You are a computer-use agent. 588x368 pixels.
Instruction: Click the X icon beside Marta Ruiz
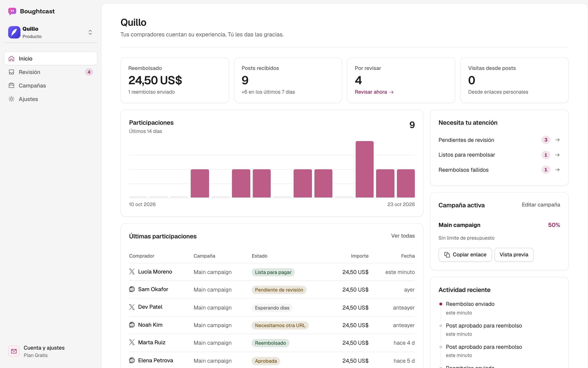click(x=132, y=342)
